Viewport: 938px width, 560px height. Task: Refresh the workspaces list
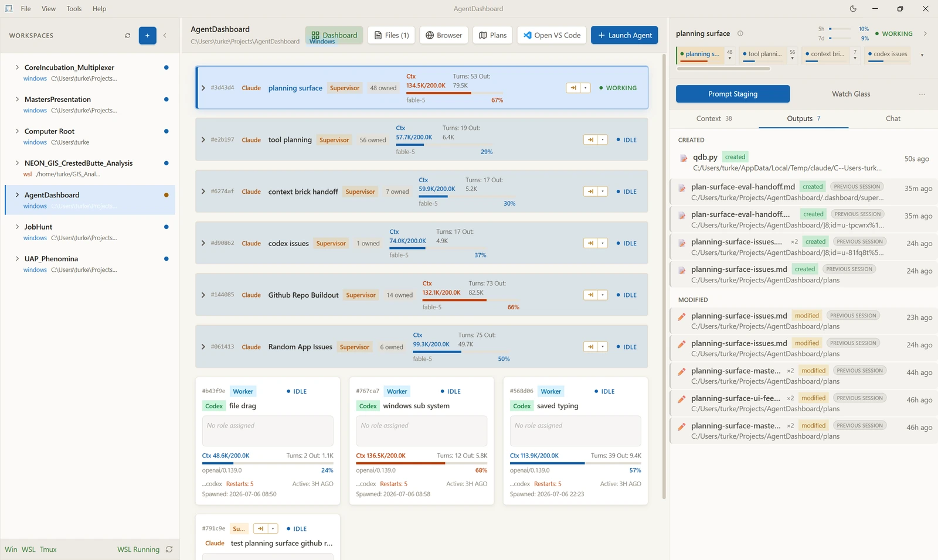click(x=127, y=36)
